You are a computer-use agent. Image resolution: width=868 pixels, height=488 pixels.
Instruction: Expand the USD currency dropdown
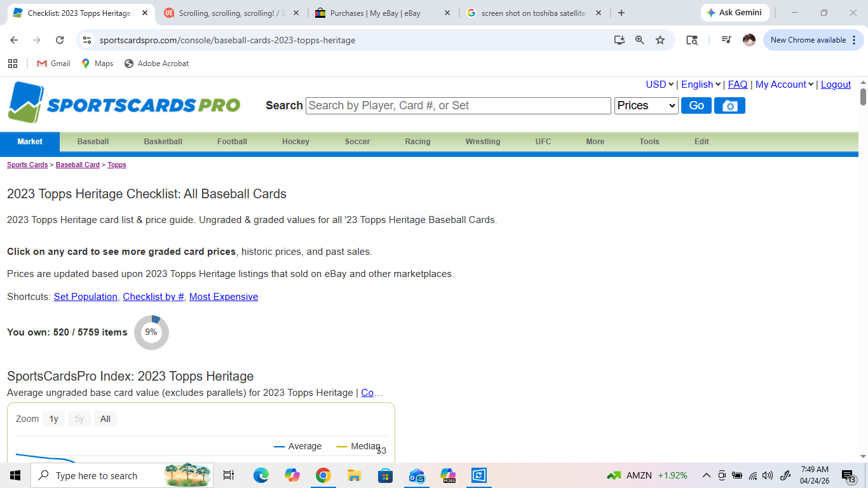pyautogui.click(x=660, y=85)
